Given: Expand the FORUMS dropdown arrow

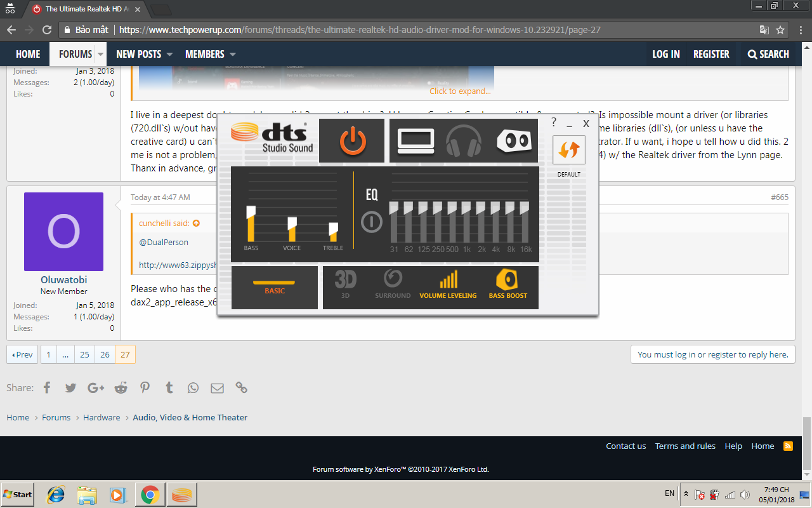Looking at the screenshot, I should [x=100, y=55].
